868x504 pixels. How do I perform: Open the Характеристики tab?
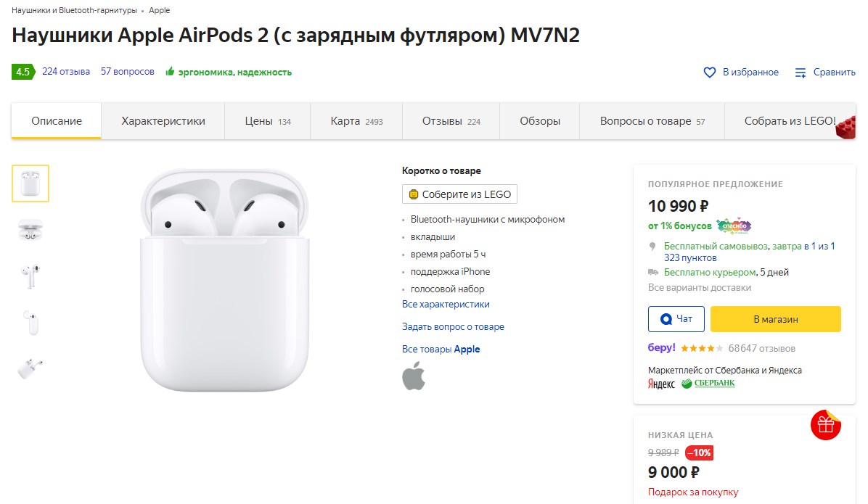pyautogui.click(x=163, y=121)
